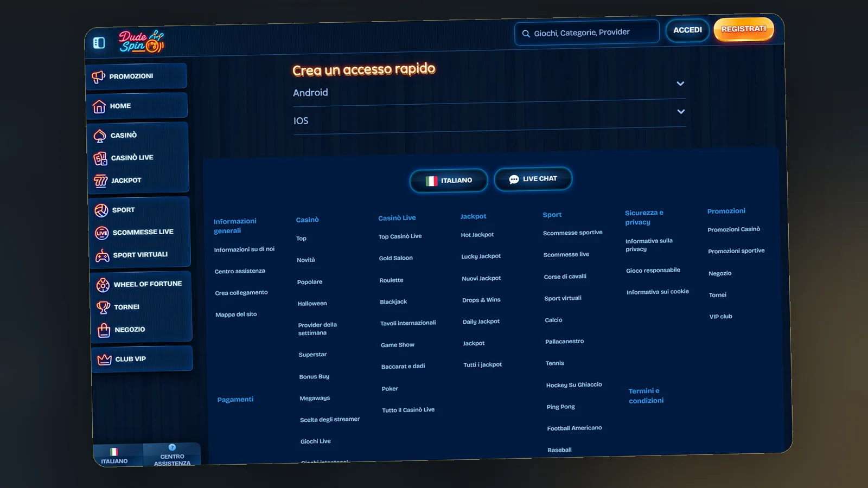The width and height of the screenshot is (868, 488).
Task: Open Negozio shopping bag icon
Action: click(x=104, y=330)
